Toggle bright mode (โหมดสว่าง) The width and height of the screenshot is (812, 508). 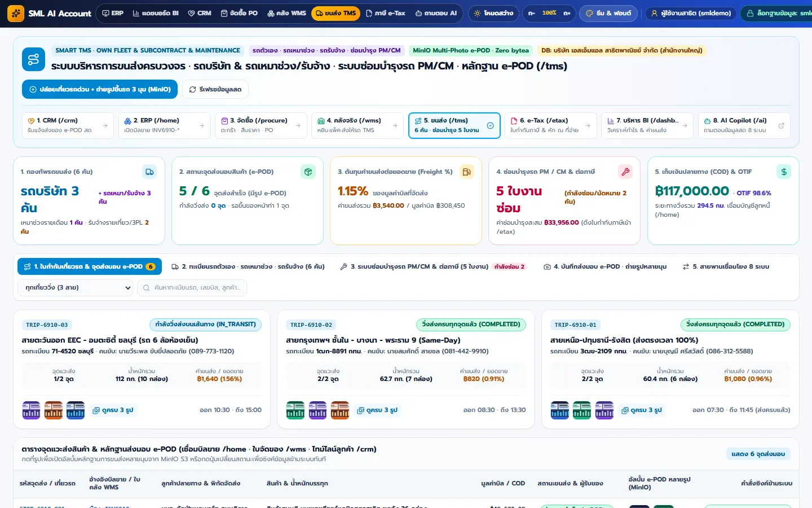point(493,13)
